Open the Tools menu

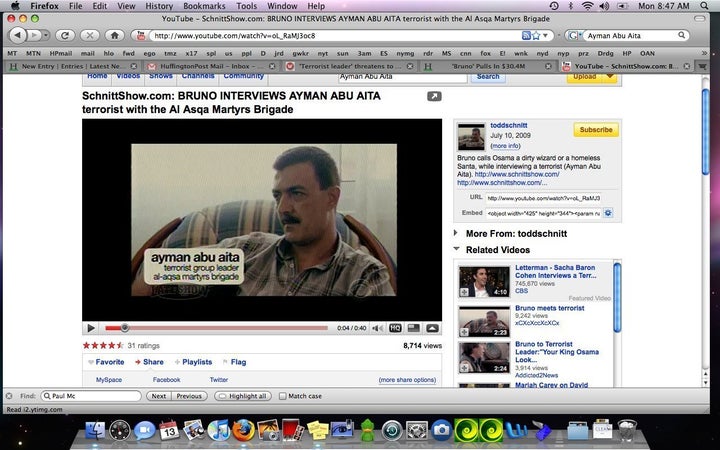click(x=247, y=6)
